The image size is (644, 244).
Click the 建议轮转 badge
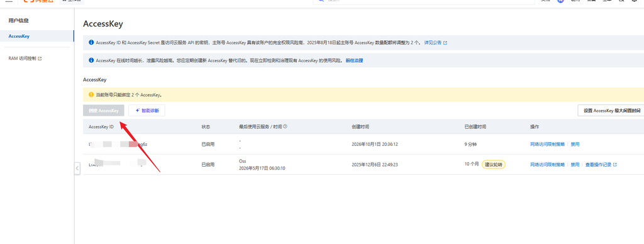coord(494,164)
